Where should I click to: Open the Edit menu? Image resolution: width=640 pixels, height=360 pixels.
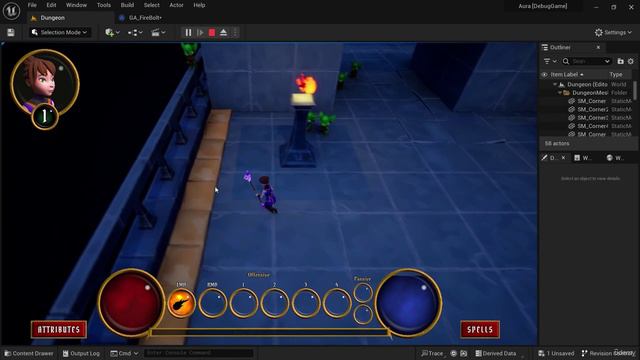[x=51, y=5]
